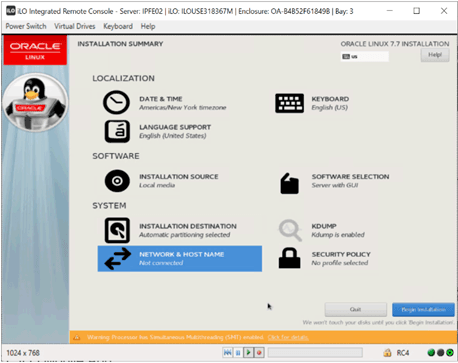
Task: Click the Installation Source disc icon
Action: pyautogui.click(x=117, y=181)
